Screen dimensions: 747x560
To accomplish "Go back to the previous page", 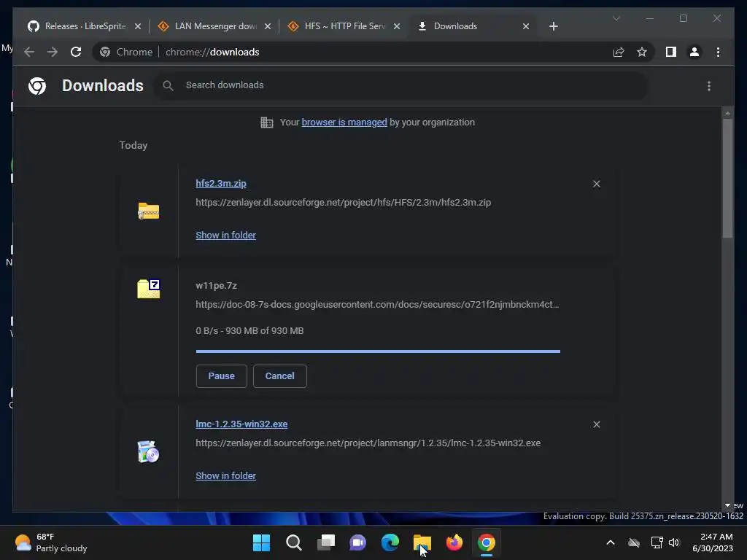I will pos(29,52).
